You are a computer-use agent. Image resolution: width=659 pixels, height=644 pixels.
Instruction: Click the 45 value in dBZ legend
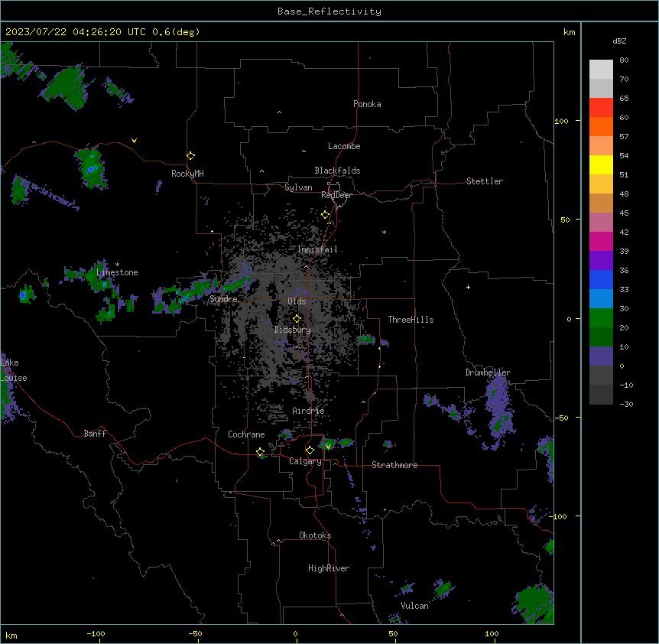tap(624, 213)
